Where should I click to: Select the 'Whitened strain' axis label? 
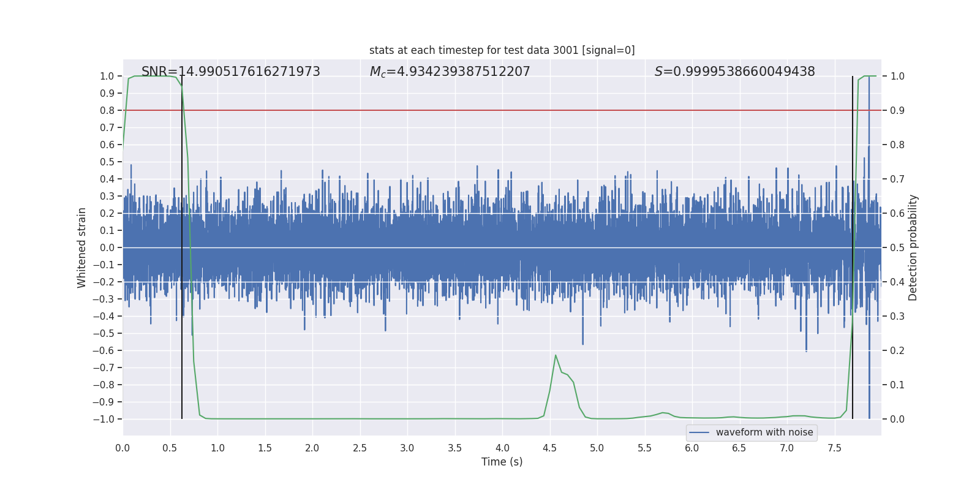click(x=82, y=247)
